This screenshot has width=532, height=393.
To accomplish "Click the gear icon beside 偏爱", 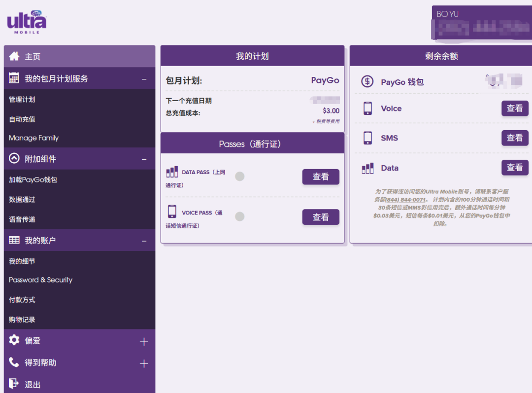I will click(x=14, y=340).
